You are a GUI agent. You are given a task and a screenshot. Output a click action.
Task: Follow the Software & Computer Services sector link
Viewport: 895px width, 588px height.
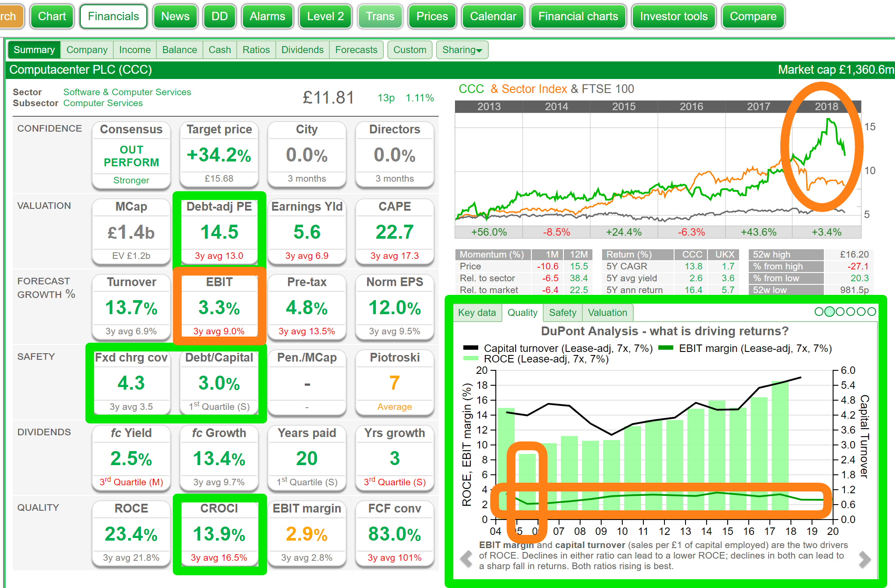click(x=127, y=92)
